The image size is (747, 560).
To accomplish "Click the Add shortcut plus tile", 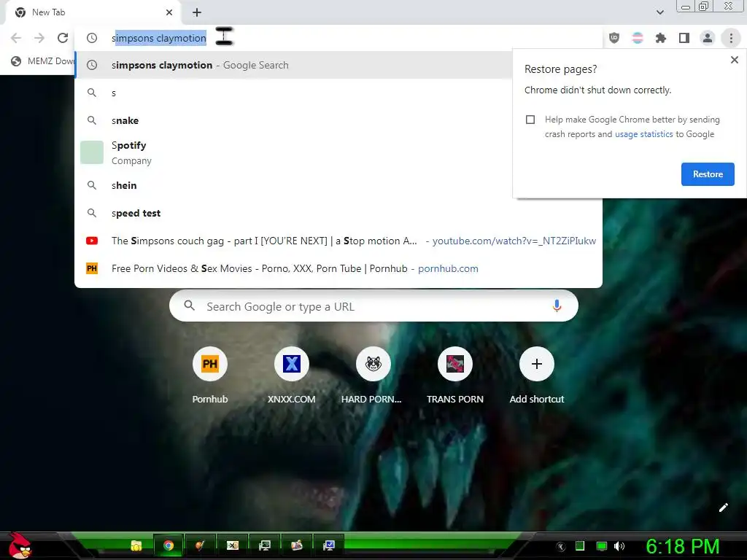I will (x=537, y=375).
